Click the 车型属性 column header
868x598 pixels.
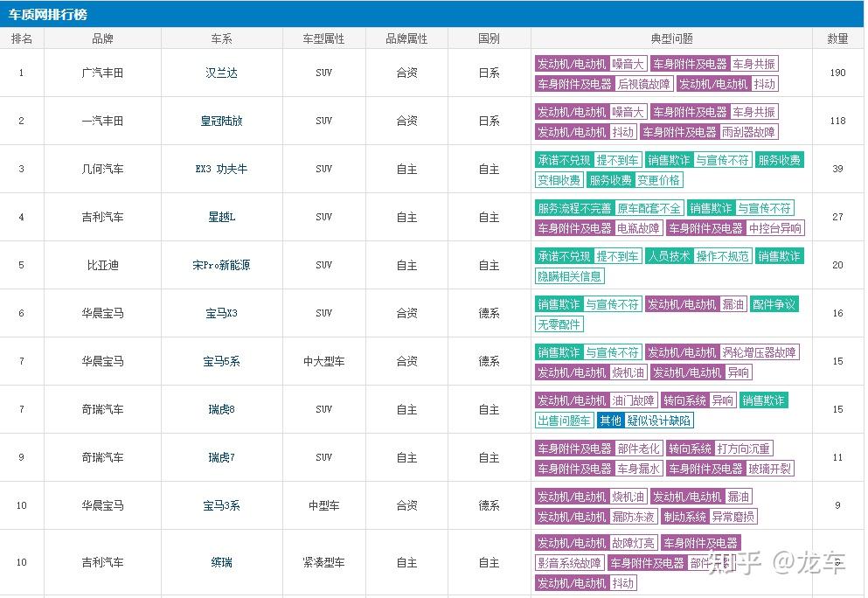[x=323, y=38]
